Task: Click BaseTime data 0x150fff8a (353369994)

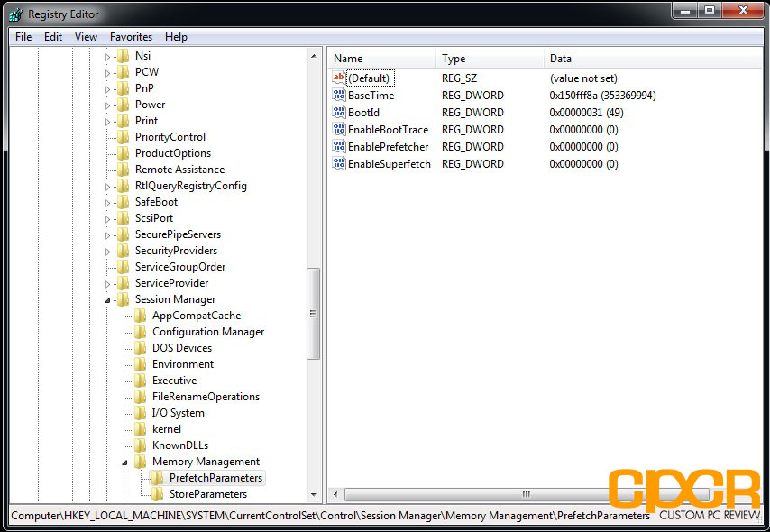Action: pyautogui.click(x=602, y=95)
